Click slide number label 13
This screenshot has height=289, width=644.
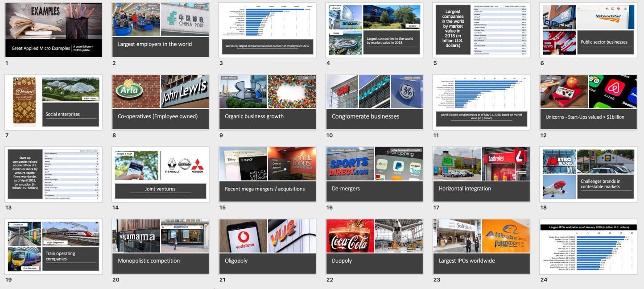point(8,208)
